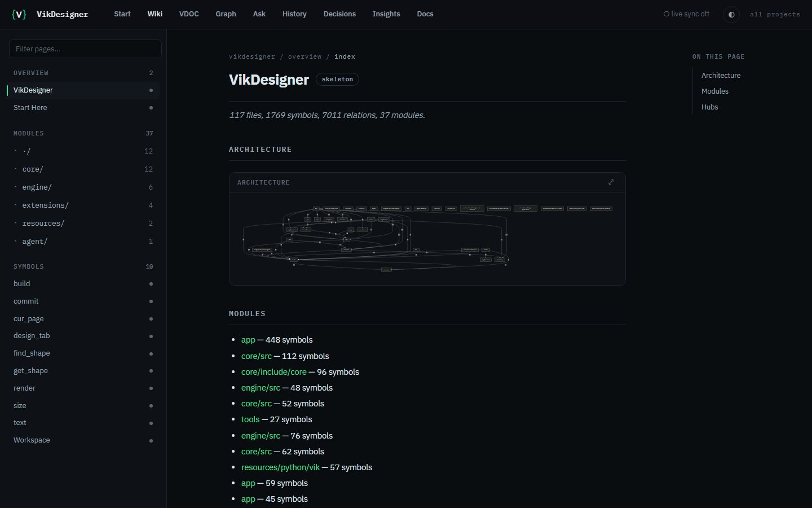This screenshot has width=812, height=508.
Task: Open the find_shape symbol
Action: pyautogui.click(x=83, y=353)
